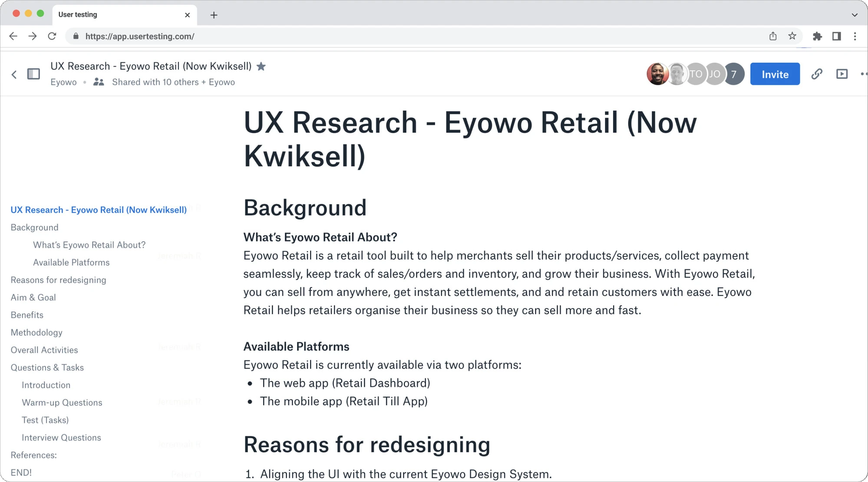
Task: Go to Available Platforms outline item
Action: (71, 263)
